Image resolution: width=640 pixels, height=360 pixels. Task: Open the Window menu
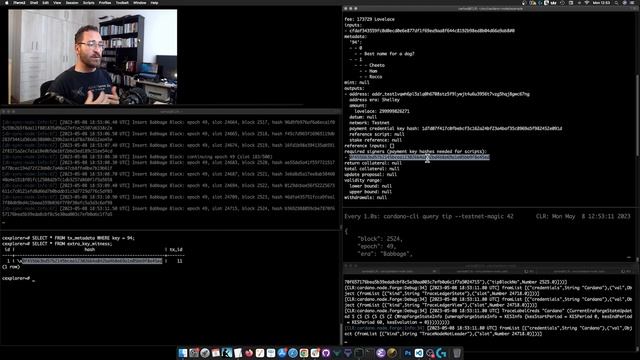(x=140, y=2)
